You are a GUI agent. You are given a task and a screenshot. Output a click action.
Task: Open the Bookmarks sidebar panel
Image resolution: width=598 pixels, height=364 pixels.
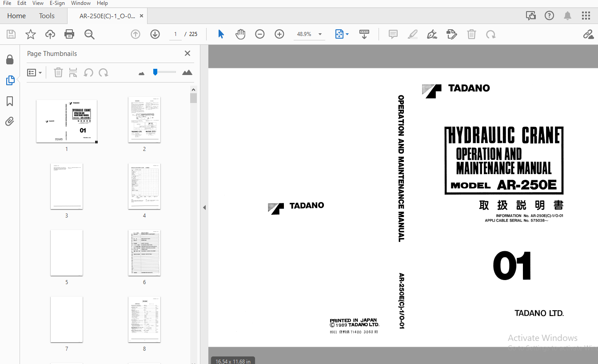tap(10, 101)
